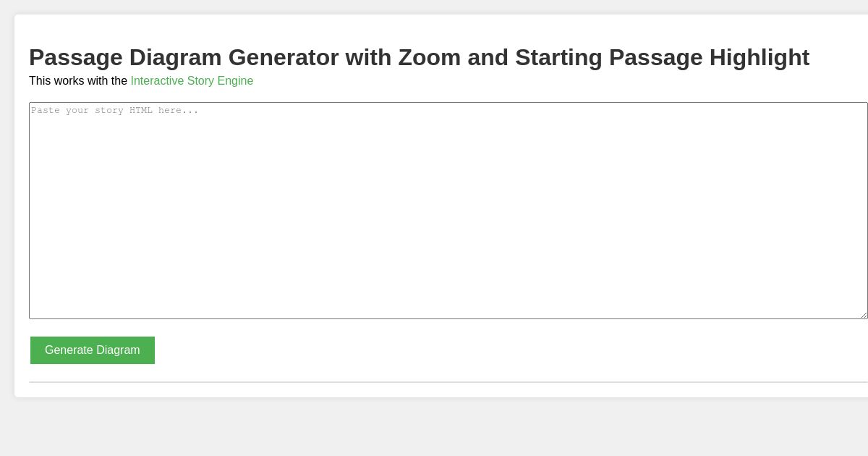Click the word "Story" in the link

(200, 81)
